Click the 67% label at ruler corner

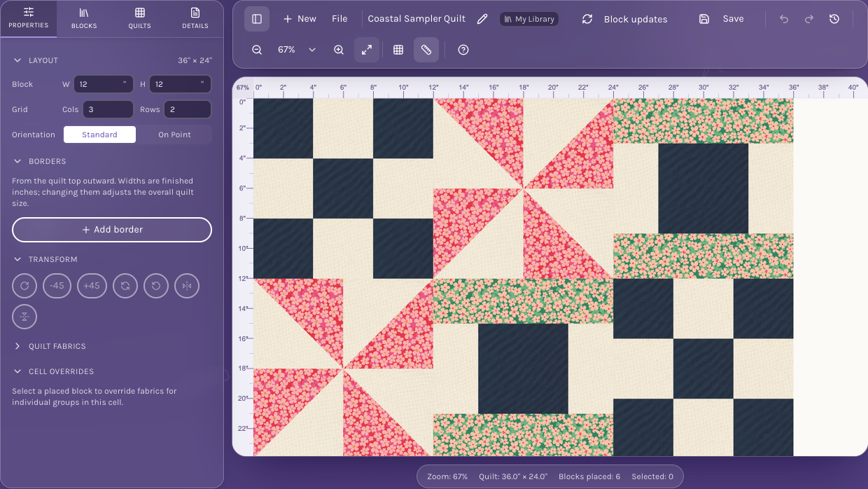(242, 88)
